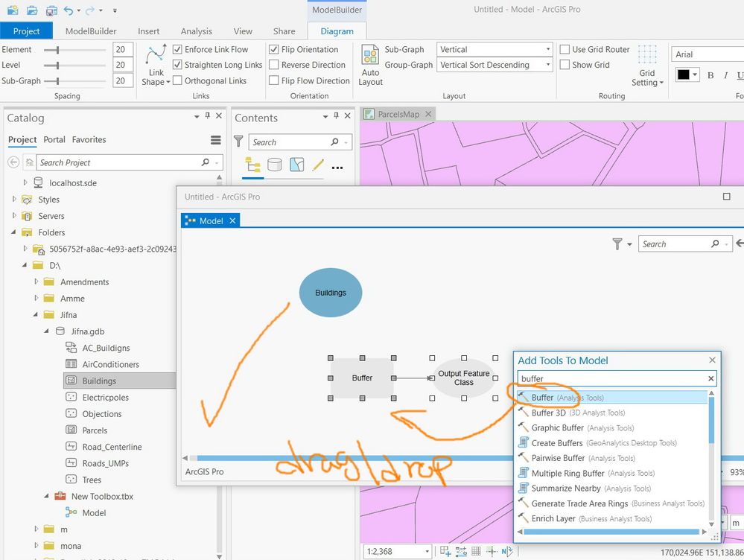Click search magnifier in Catalog search
Viewport: 744px width, 560px height.
206,162
